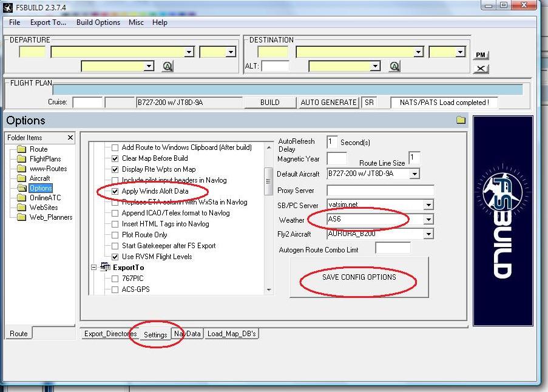The width and height of the screenshot is (548, 392).
Task: Close the Folder Items panel
Action: (x=70, y=138)
